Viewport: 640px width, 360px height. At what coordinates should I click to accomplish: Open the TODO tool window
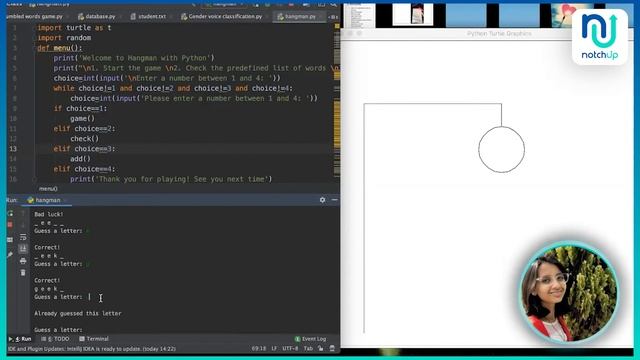click(x=56, y=339)
